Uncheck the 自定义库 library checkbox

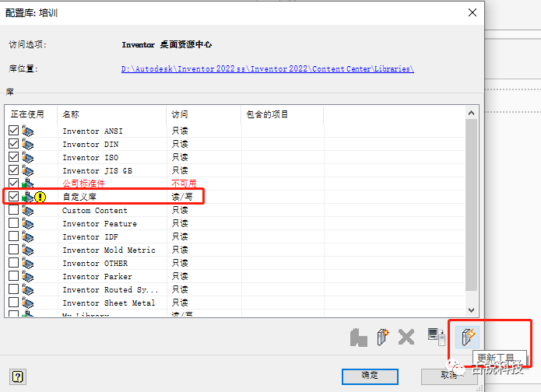[x=13, y=197]
